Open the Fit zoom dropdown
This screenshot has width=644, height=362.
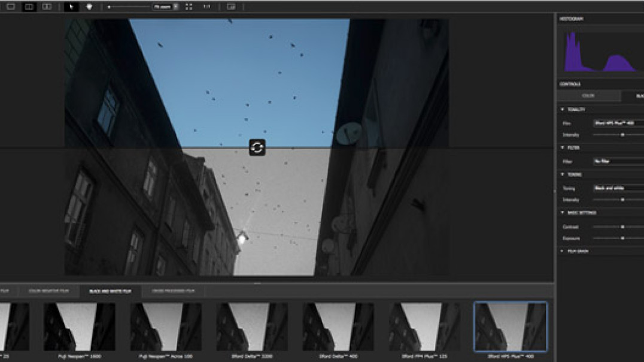tap(166, 7)
